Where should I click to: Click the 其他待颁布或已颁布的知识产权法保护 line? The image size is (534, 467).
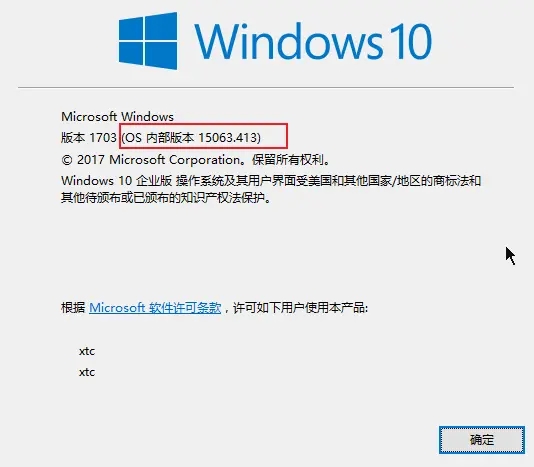pyautogui.click(x=163, y=198)
